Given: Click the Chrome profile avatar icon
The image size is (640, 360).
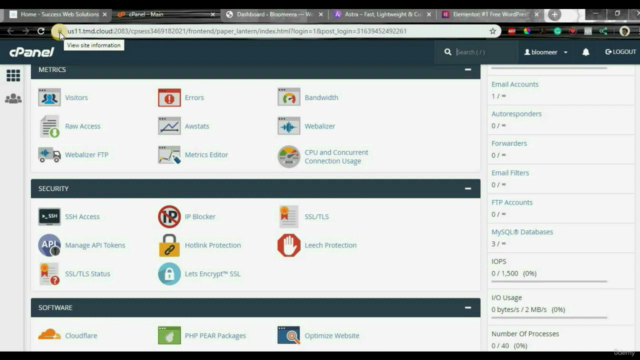Looking at the screenshot, I should 624,31.
